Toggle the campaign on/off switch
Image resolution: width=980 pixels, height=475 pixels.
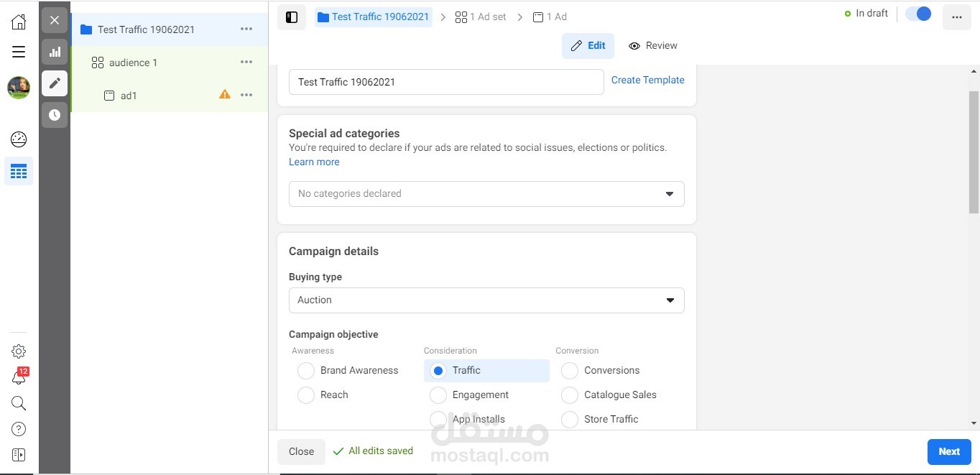coord(918,14)
